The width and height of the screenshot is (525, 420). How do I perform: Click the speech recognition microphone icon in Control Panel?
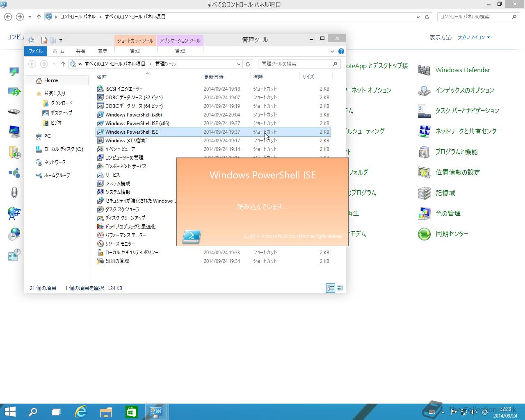(x=14, y=193)
